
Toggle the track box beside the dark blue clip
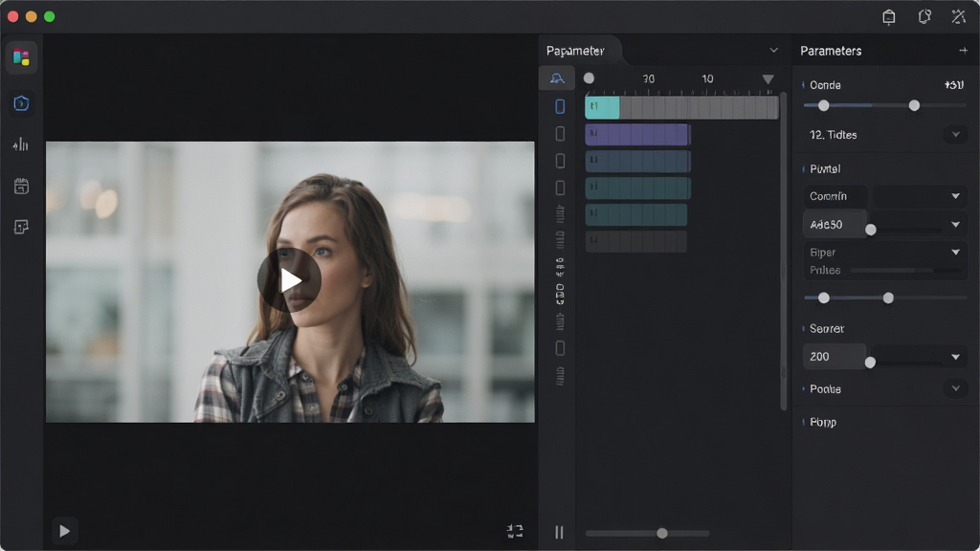pyautogui.click(x=560, y=161)
